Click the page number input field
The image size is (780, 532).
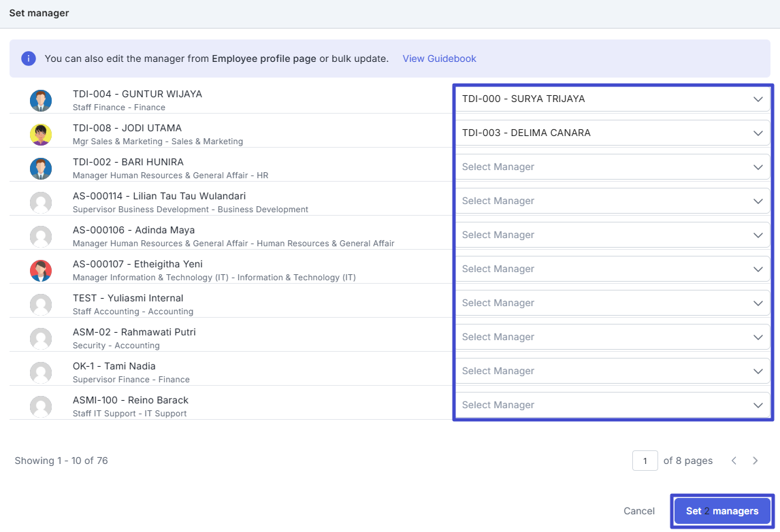pyautogui.click(x=645, y=461)
